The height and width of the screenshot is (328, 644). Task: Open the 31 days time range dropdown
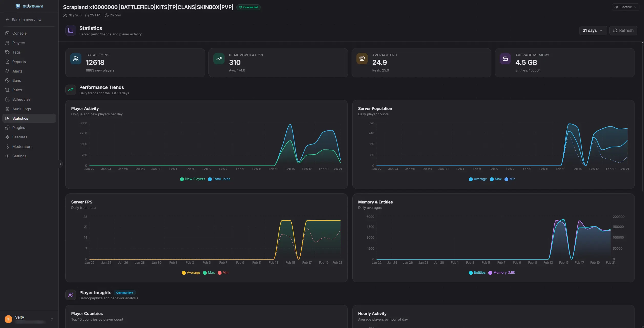coord(593,30)
